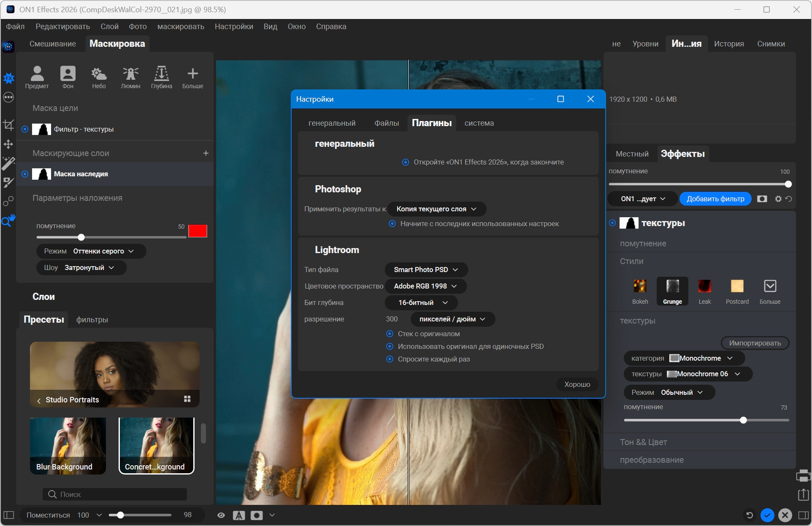Choose the Фон background mask icon
Viewport: 812px width, 526px height.
click(x=68, y=77)
